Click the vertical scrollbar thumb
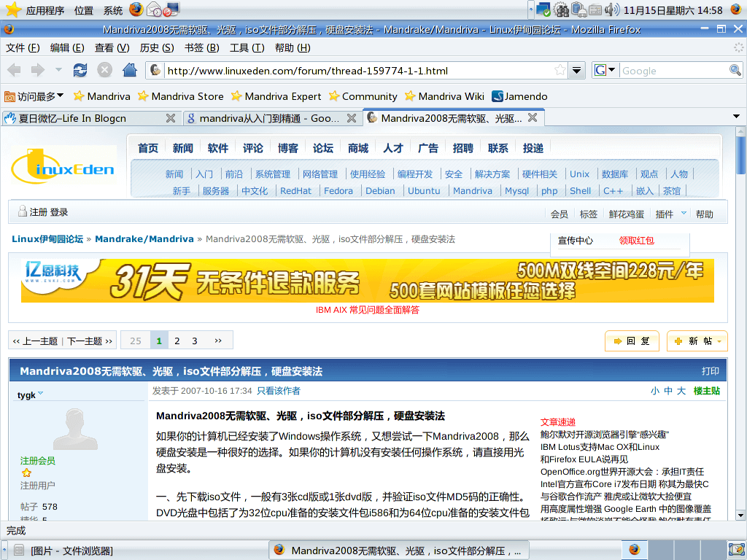The width and height of the screenshot is (747, 560). click(740, 155)
